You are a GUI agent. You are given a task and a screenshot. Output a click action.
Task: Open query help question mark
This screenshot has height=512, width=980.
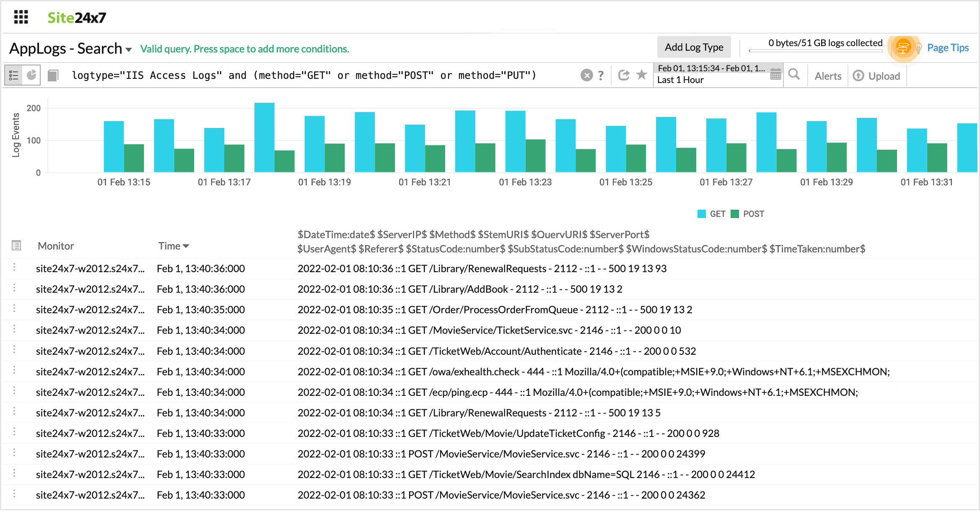tap(601, 75)
